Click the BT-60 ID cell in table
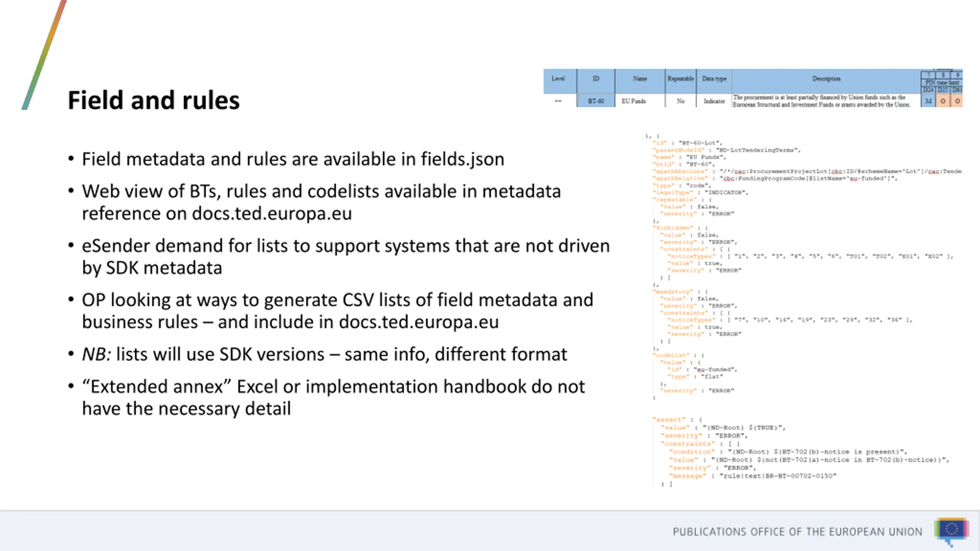 (596, 101)
